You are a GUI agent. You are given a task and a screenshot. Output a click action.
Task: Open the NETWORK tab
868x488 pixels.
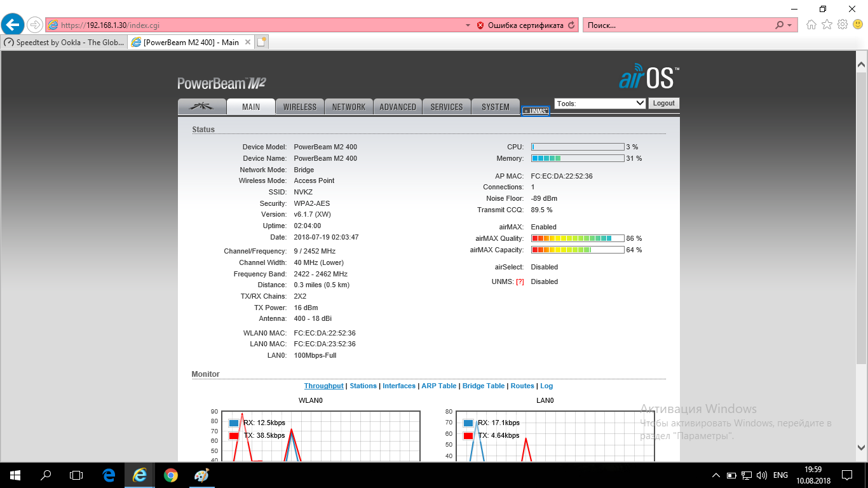[349, 107]
